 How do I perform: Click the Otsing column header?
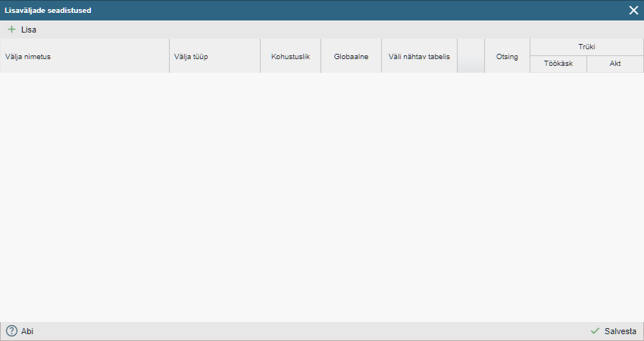click(507, 56)
